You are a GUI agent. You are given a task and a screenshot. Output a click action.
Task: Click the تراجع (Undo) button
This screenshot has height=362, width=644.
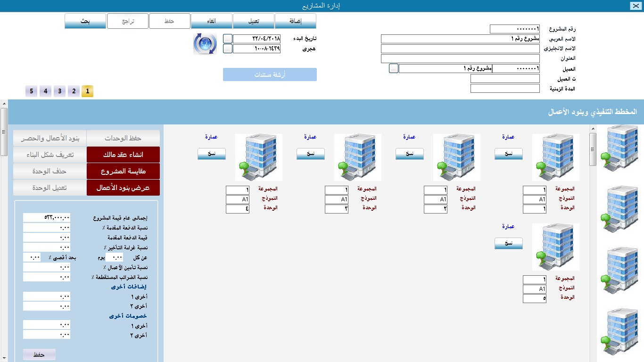coord(128,21)
